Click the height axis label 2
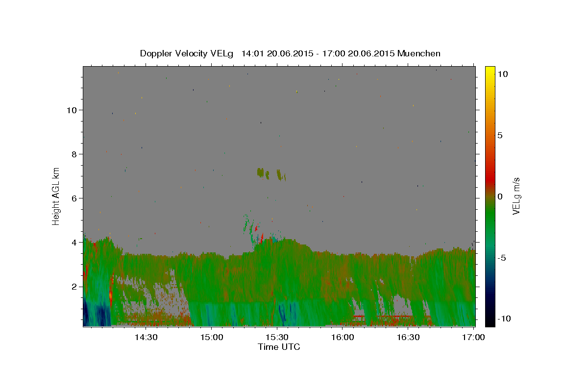Screen dimensions: 588x392 point(74,286)
